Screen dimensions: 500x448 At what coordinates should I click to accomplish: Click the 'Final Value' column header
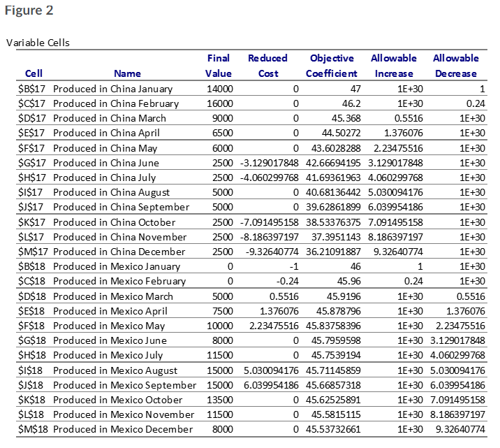tap(219, 66)
